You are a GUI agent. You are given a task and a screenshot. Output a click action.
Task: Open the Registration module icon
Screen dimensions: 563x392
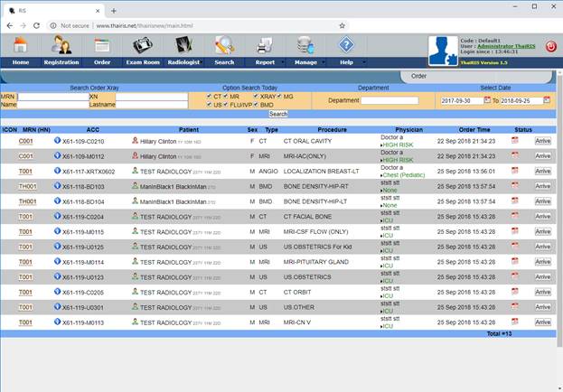tap(61, 45)
